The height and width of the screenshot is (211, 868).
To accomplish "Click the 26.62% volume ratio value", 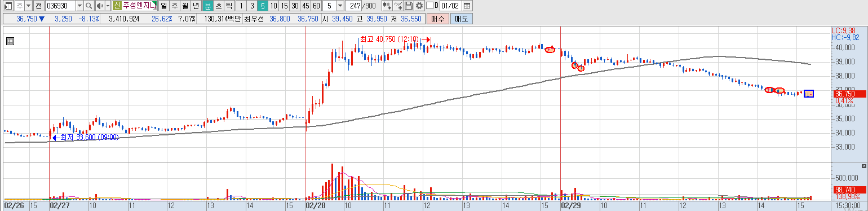I will pos(162,19).
